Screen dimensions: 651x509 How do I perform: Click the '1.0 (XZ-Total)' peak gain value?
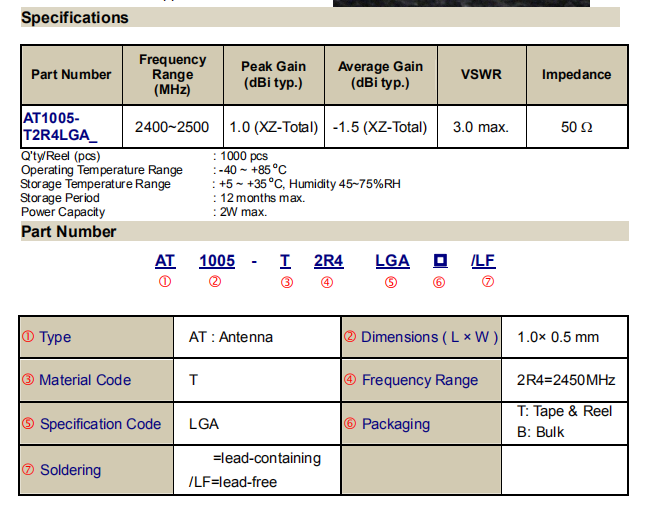pyautogui.click(x=274, y=127)
